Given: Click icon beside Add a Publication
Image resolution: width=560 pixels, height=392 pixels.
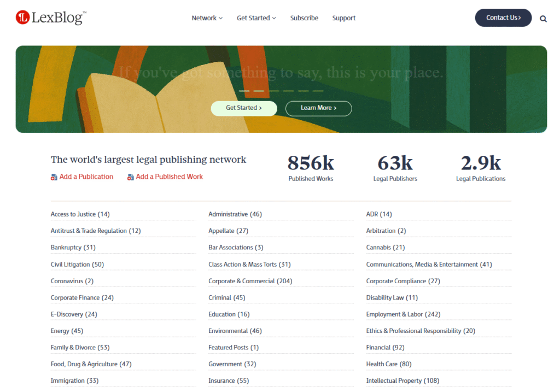Looking at the screenshot, I should tap(54, 177).
